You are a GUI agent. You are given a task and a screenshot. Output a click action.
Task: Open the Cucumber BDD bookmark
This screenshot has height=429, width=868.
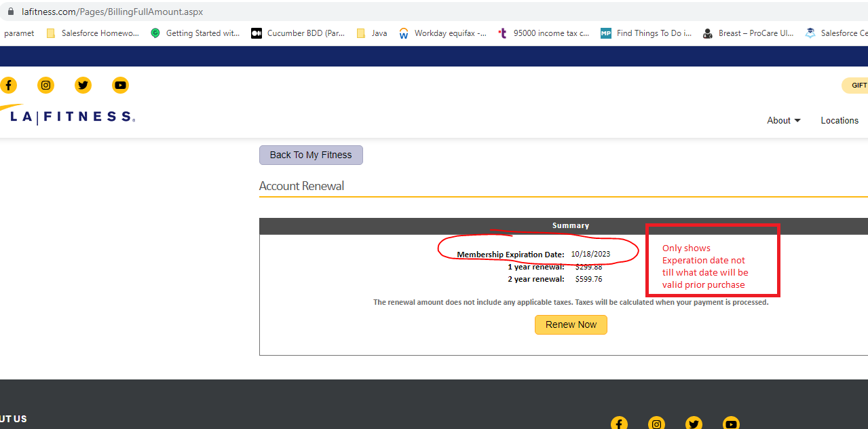click(x=299, y=33)
